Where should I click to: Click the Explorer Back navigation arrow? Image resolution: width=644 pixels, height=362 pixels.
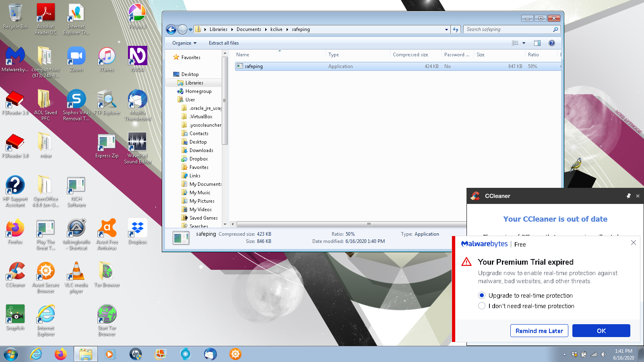171,29
